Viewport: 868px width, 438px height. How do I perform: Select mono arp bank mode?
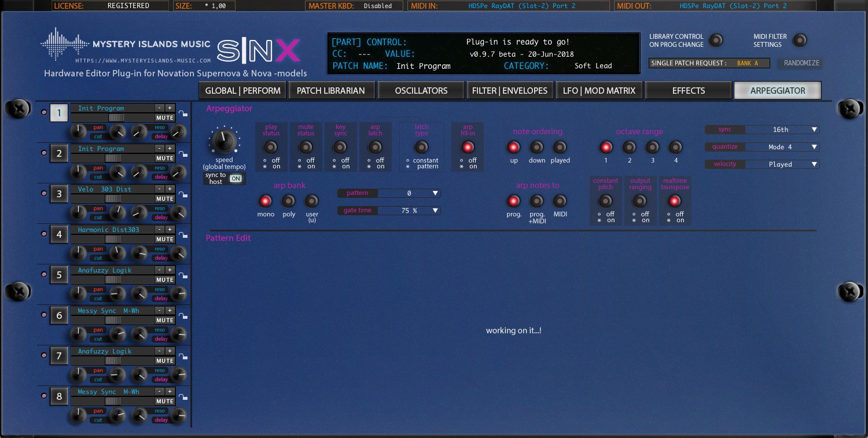tap(265, 201)
